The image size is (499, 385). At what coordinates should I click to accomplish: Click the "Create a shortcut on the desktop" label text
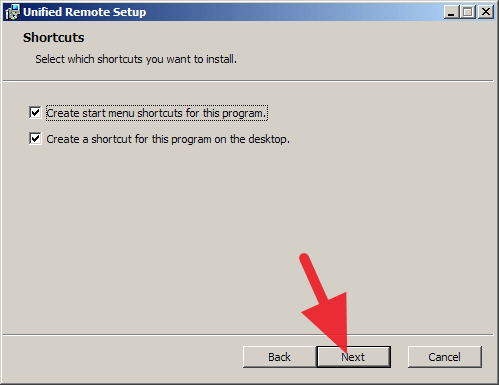point(168,139)
